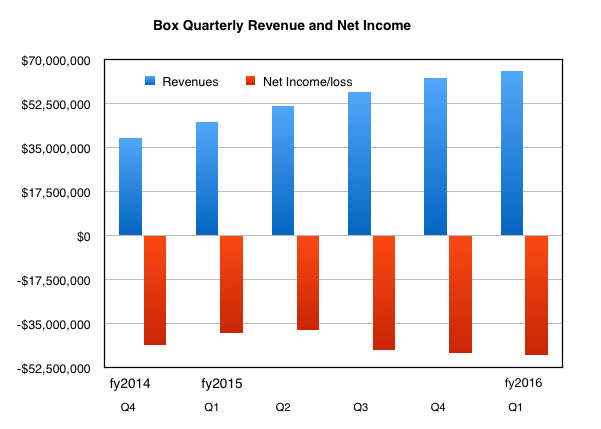The height and width of the screenshot is (429, 601).
Task: Click the $17,500,000 axis label
Action: pyautogui.click(x=56, y=193)
